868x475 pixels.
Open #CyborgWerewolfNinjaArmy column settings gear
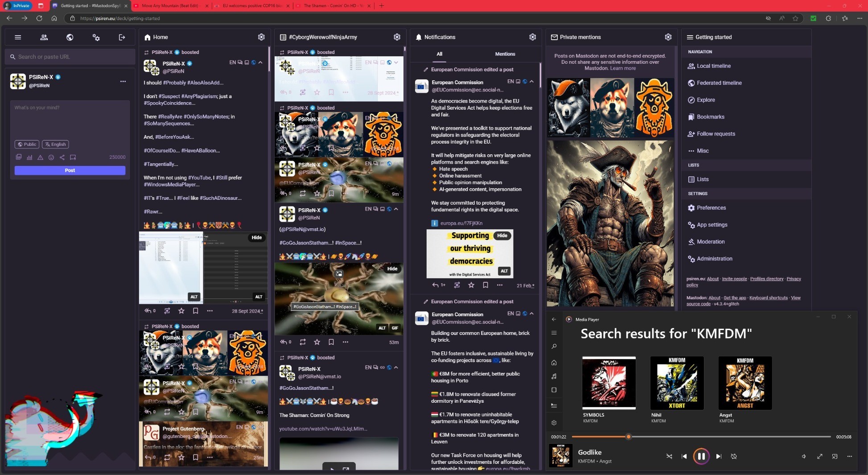[x=397, y=37]
